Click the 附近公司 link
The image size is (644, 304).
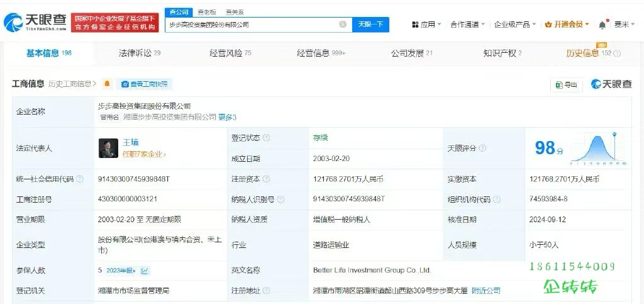(x=486, y=290)
